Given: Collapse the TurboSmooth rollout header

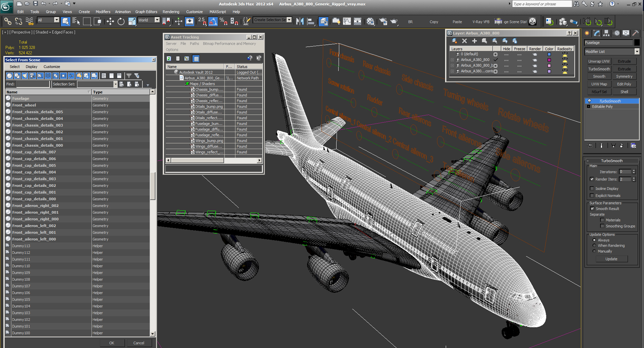Looking at the screenshot, I should pyautogui.click(x=612, y=161).
